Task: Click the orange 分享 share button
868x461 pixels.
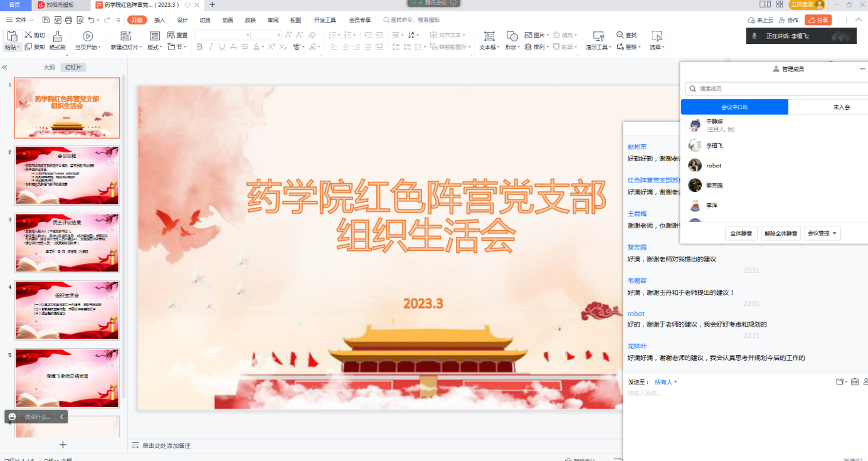Action: pos(818,20)
